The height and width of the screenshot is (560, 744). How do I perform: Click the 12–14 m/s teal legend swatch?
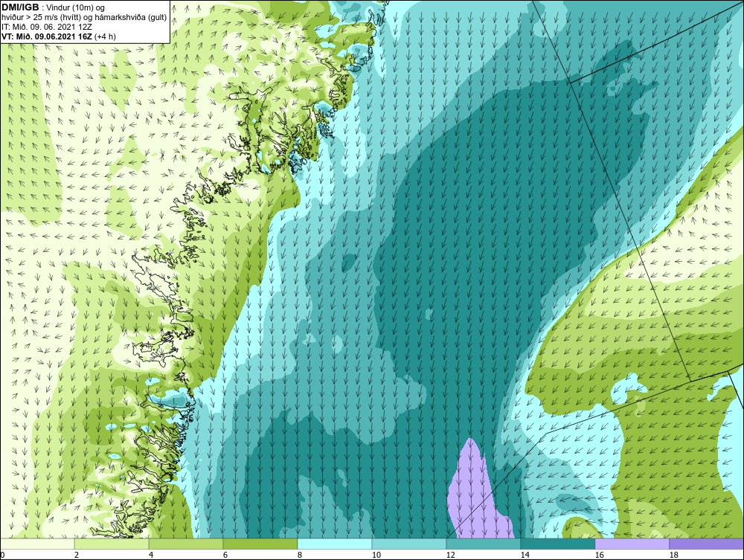click(x=484, y=544)
